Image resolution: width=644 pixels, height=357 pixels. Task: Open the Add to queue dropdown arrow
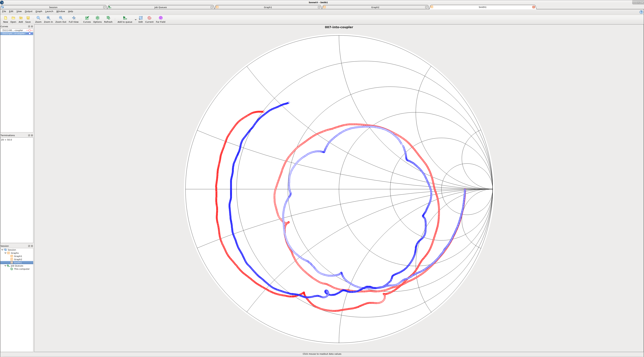[136, 19]
